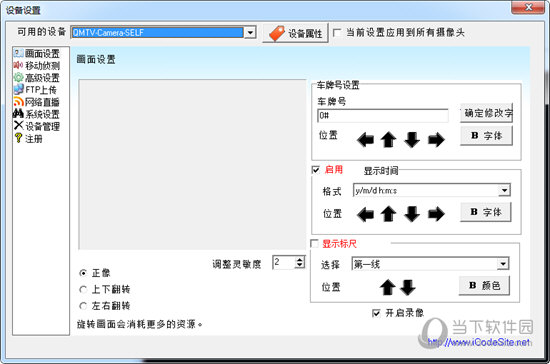Click the 颜色 button for ruler
The width and height of the screenshot is (550, 364).
point(484,286)
